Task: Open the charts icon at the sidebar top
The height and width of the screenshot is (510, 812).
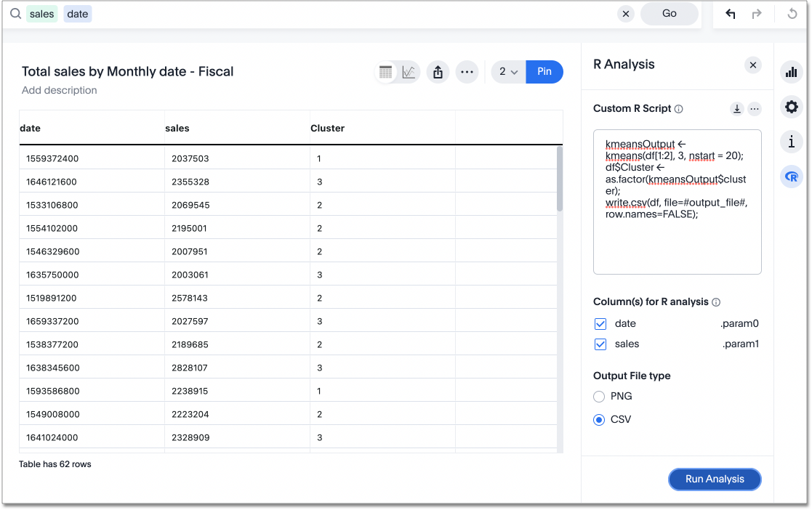Action: pos(791,72)
